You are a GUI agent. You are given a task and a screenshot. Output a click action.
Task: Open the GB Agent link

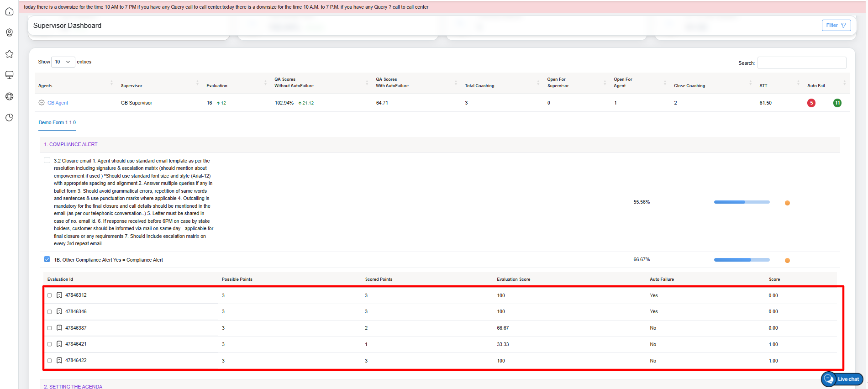point(58,103)
